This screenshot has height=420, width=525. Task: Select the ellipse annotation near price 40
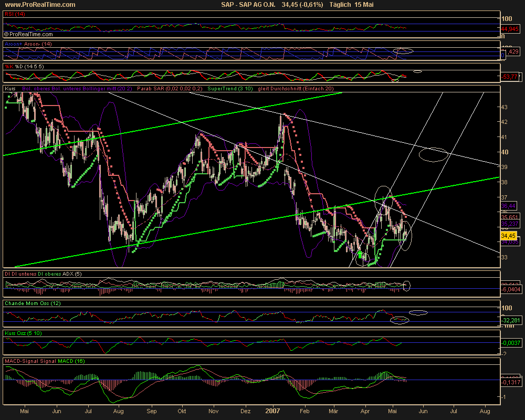433,154
